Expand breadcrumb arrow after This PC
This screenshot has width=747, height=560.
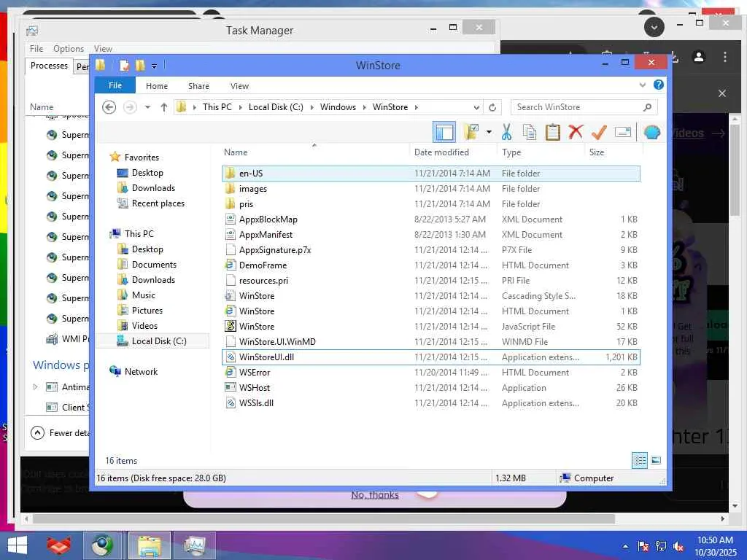239,107
